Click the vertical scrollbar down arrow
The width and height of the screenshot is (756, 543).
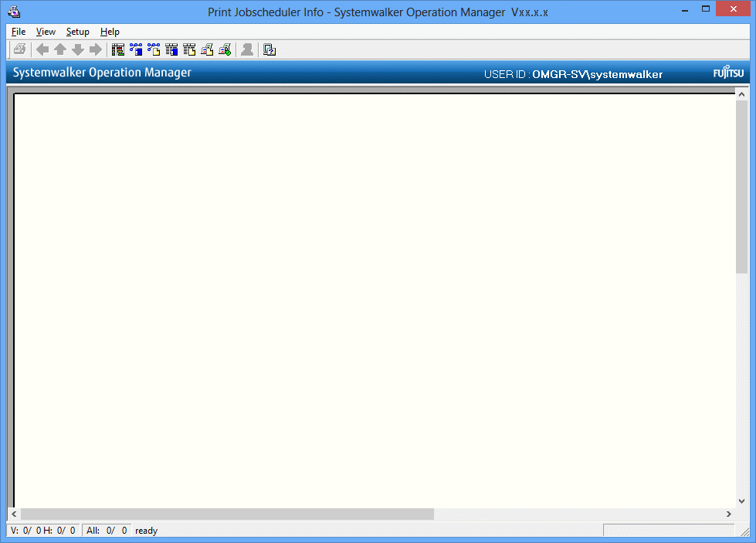tap(741, 501)
